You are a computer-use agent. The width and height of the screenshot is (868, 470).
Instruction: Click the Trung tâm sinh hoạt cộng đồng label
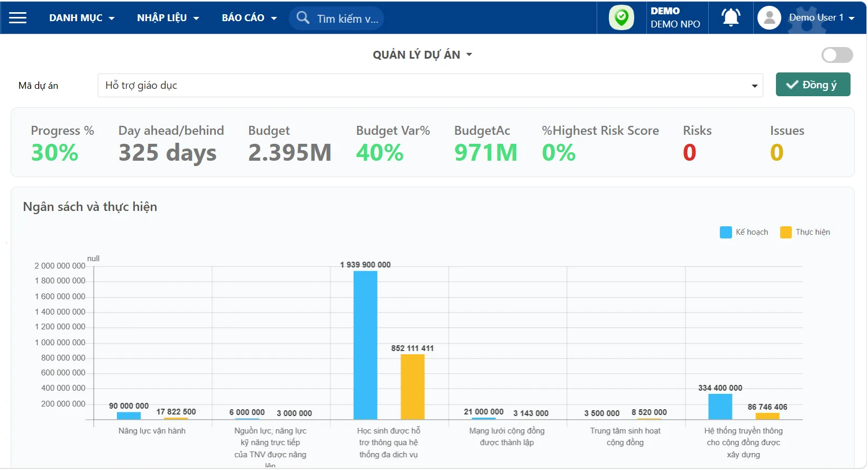(625, 437)
